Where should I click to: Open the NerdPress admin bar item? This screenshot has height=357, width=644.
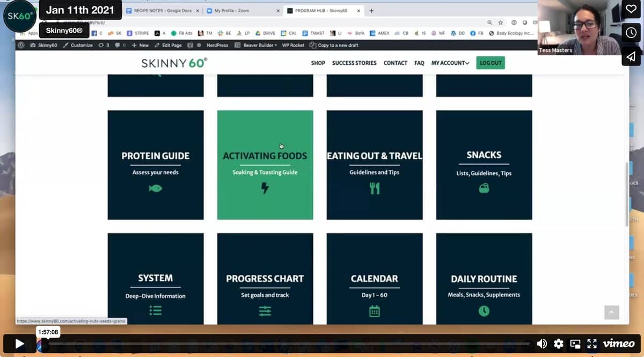point(217,45)
